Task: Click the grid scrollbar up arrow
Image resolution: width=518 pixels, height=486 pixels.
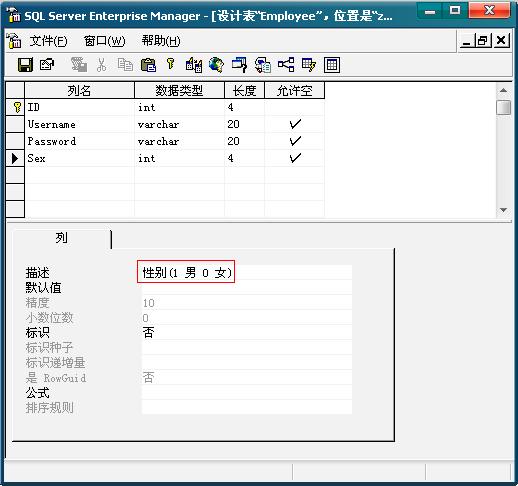Action: 503,90
